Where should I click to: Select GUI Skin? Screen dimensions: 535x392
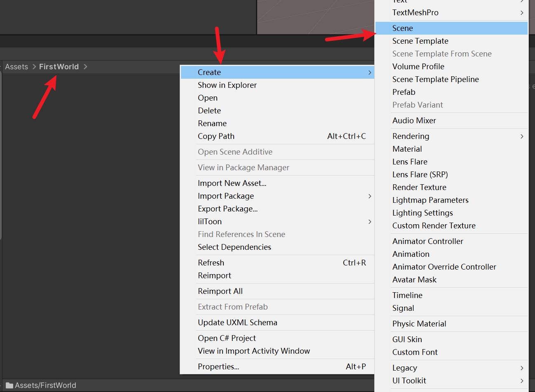click(452, 339)
